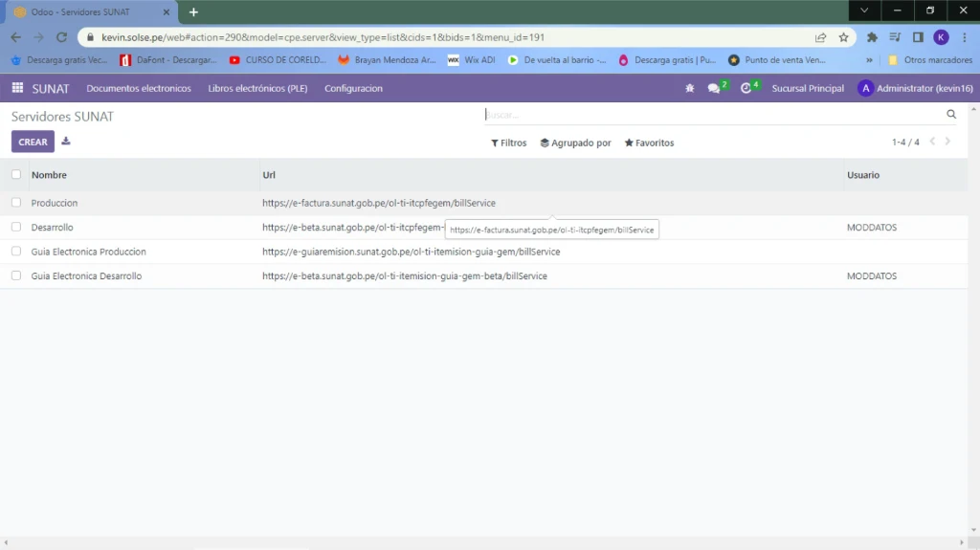
Task: Tick the Produccion row checkbox
Action: (x=16, y=203)
